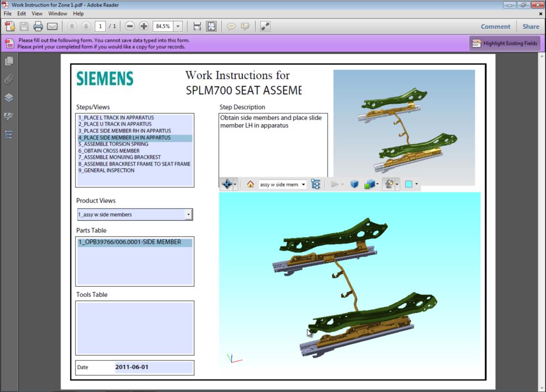Open the Page Thumbnails side panel
This screenshot has height=392, width=546.
point(9,61)
